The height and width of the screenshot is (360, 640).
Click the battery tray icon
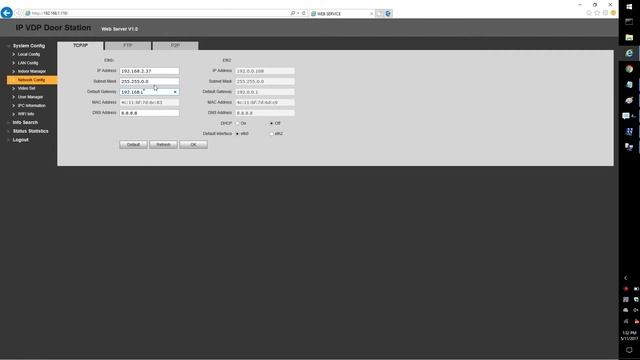tap(636, 289)
